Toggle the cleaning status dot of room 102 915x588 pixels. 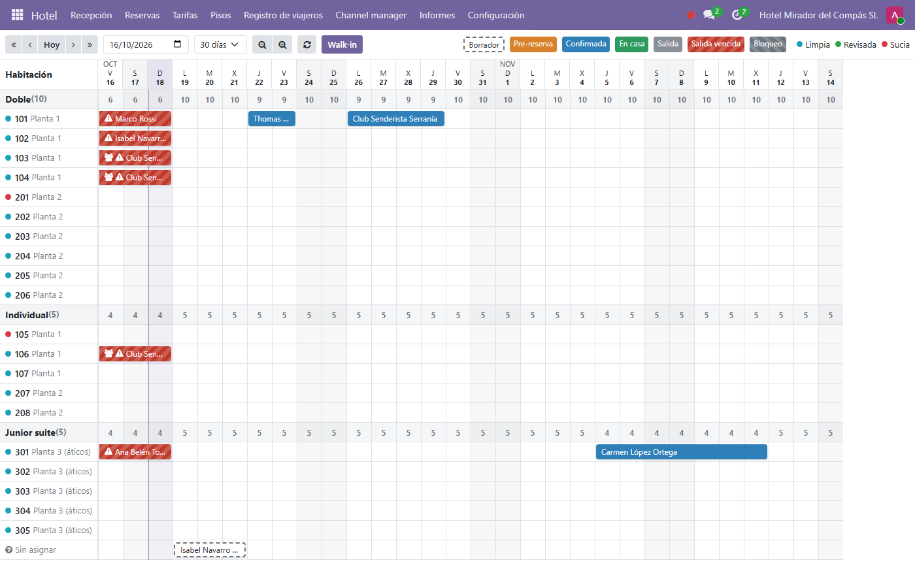[x=8, y=139]
